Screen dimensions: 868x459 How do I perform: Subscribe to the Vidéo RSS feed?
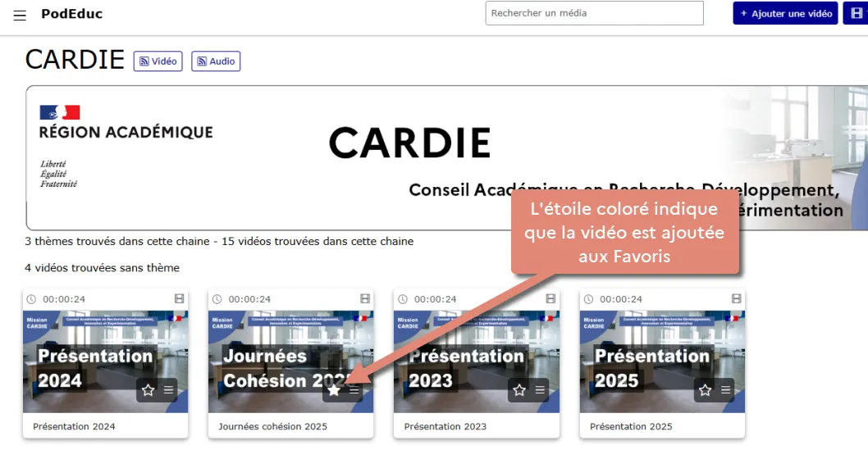158,61
